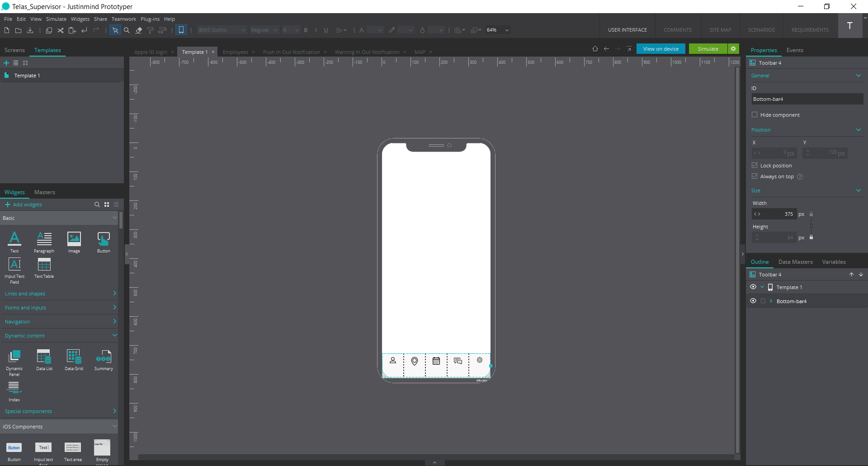868x466 pixels.
Task: Select the Summary widget
Action: click(104, 357)
